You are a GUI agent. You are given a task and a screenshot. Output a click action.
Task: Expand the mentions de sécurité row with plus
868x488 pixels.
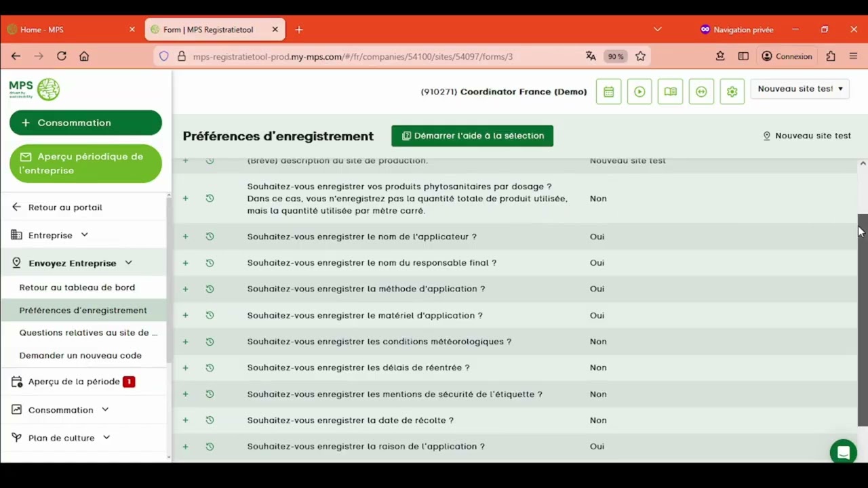(185, 394)
